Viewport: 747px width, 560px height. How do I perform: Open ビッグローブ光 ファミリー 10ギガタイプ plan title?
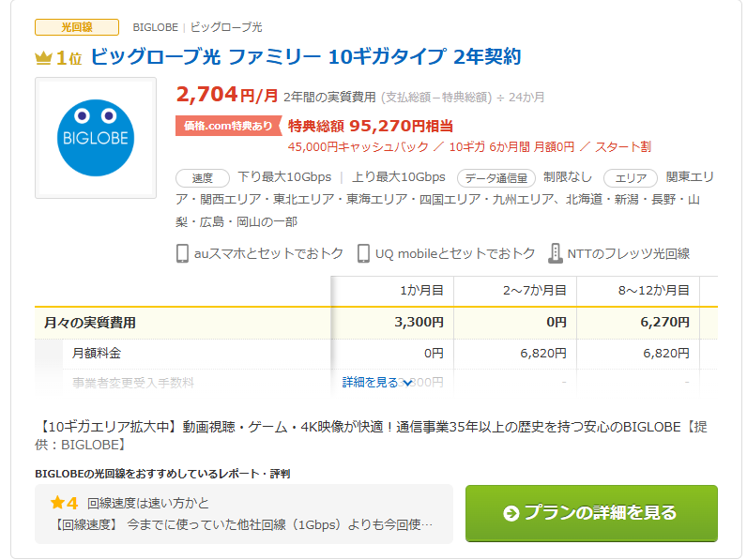[x=305, y=56]
